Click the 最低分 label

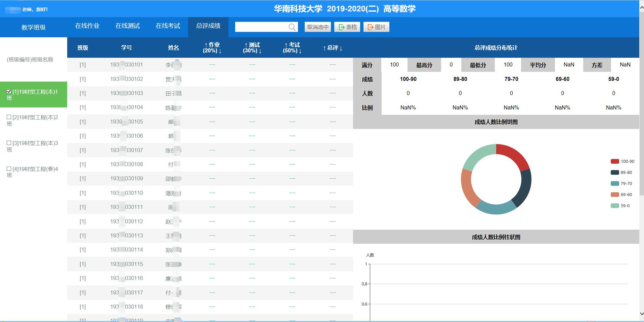[x=478, y=65]
